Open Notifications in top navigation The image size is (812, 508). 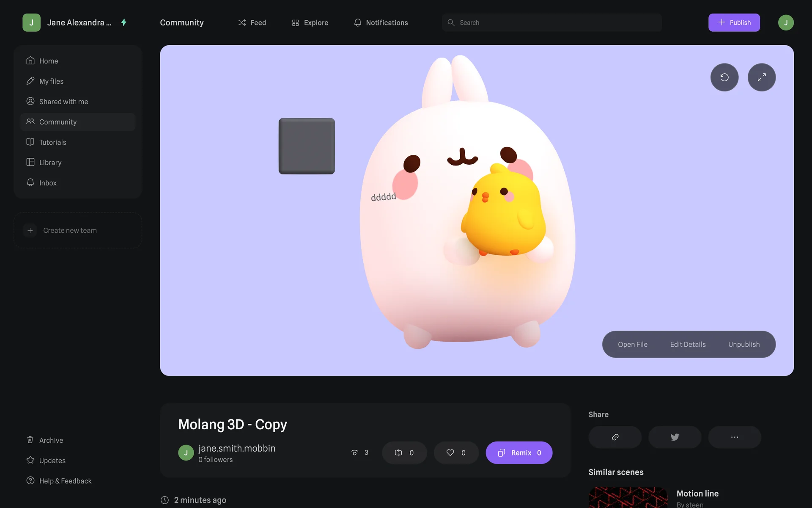pos(381,22)
